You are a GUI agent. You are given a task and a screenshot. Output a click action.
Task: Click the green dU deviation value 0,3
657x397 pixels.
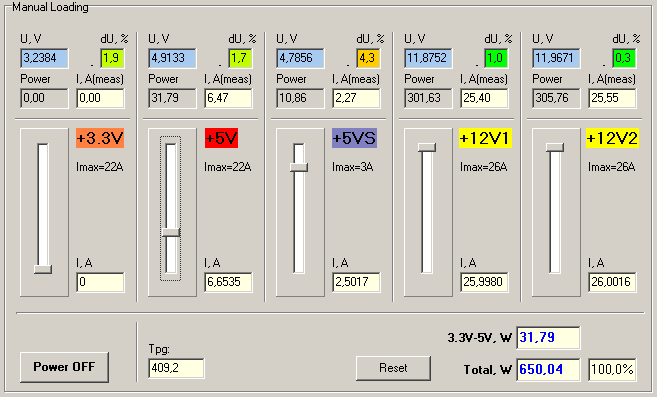click(x=624, y=58)
